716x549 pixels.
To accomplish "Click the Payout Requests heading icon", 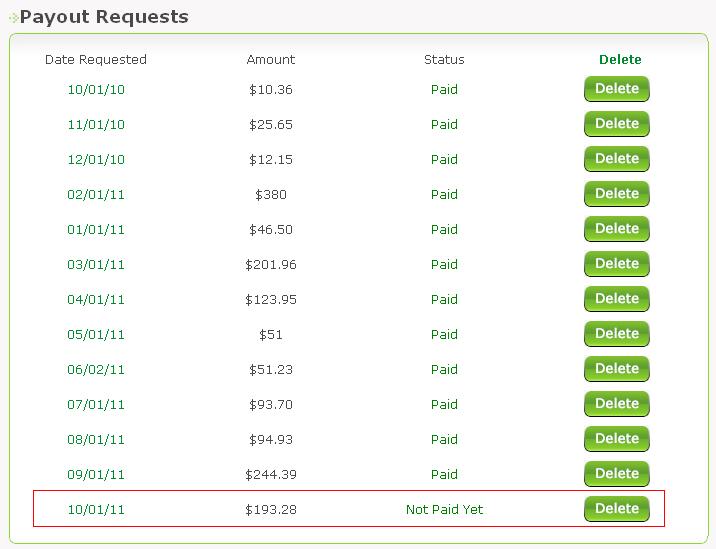I will 13,18.
